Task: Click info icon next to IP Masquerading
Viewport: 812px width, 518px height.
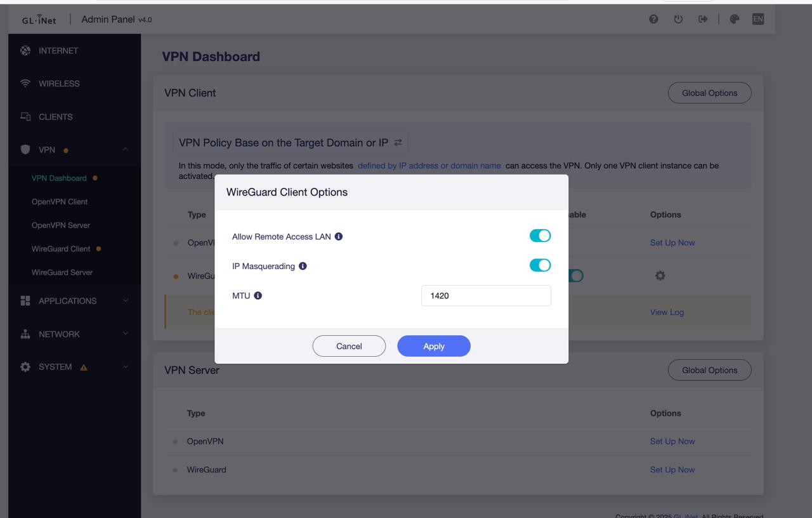Action: click(303, 266)
